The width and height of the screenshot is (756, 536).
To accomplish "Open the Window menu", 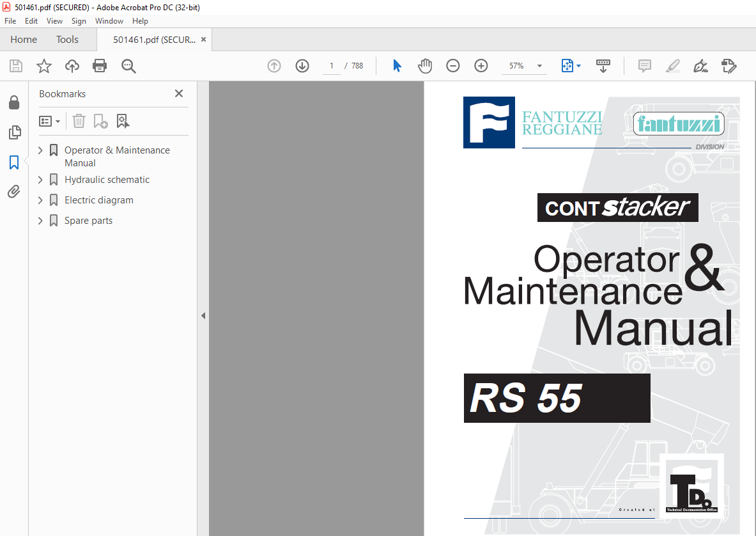I will click(x=109, y=20).
